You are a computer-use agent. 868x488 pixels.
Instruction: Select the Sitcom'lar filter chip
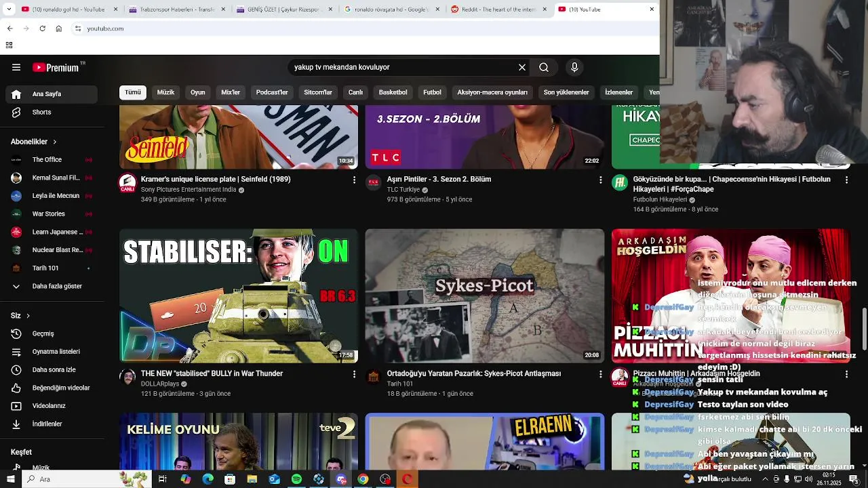318,92
